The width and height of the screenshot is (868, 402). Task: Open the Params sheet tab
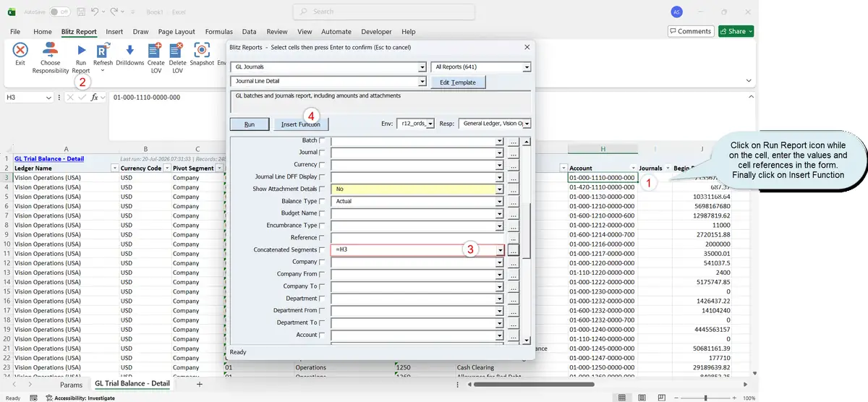point(71,385)
